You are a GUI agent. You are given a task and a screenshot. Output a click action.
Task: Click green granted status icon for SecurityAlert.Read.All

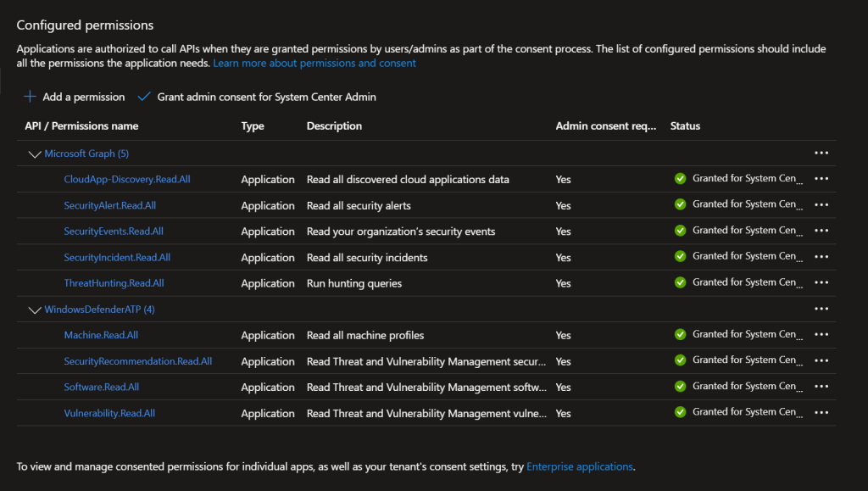(x=680, y=204)
